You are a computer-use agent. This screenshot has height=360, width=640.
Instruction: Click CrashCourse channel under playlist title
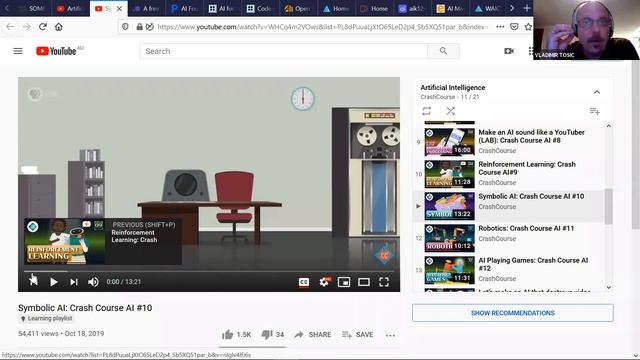click(x=438, y=97)
